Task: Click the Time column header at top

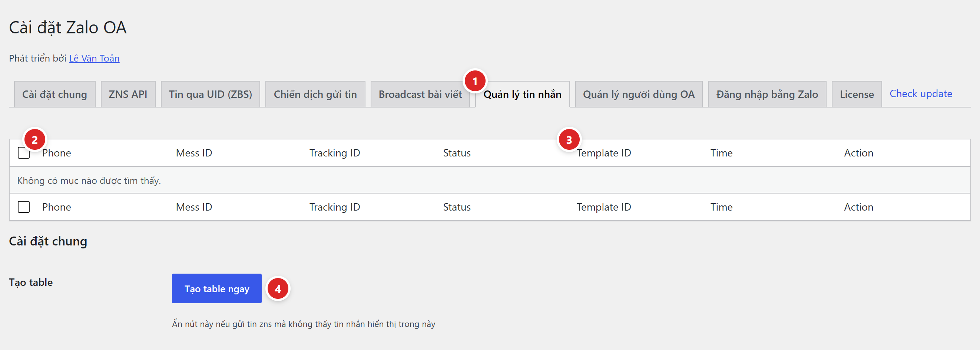Action: (721, 153)
